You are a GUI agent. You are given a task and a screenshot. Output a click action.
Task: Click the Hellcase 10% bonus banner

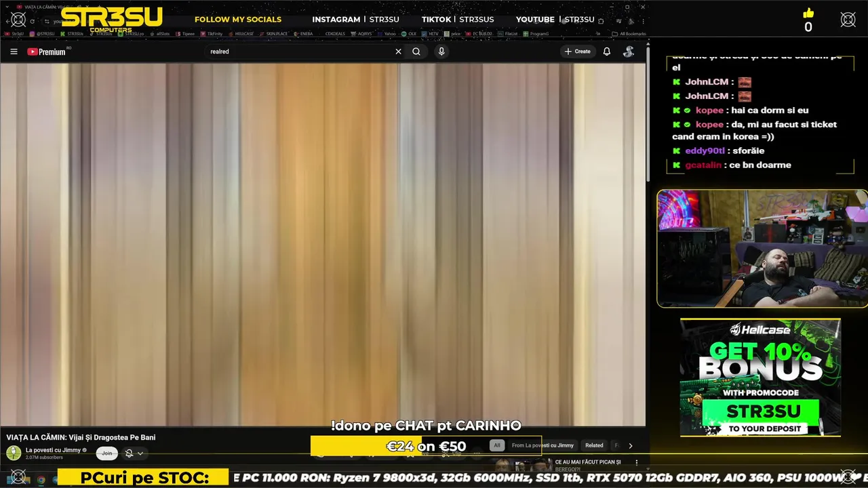click(x=760, y=377)
